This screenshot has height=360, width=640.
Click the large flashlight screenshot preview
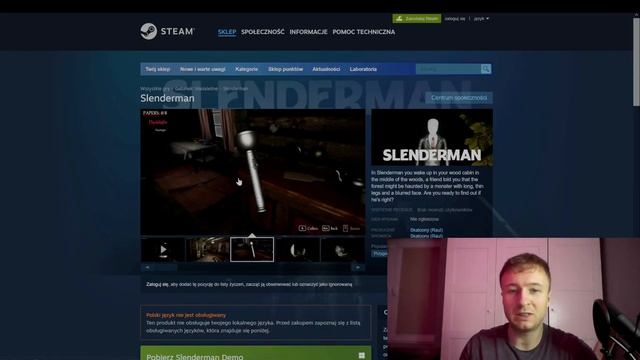click(253, 172)
